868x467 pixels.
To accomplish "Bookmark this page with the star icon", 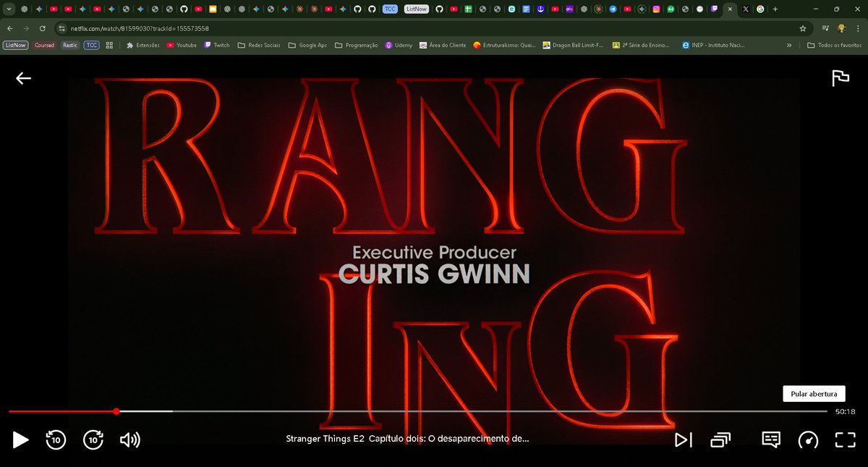I will [803, 28].
